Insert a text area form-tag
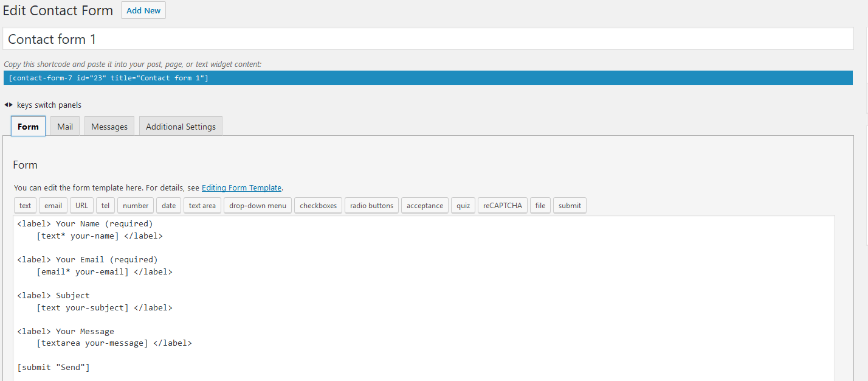Screen dimensions: 868x381 point(202,205)
